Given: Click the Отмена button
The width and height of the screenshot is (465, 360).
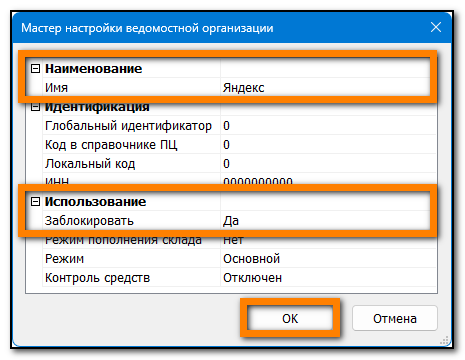Looking at the screenshot, I should pos(395,319).
